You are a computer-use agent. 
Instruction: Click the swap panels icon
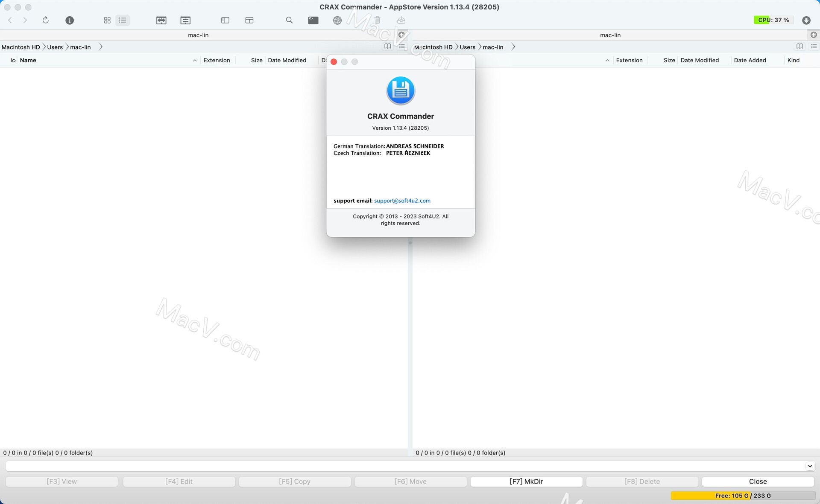tap(161, 20)
